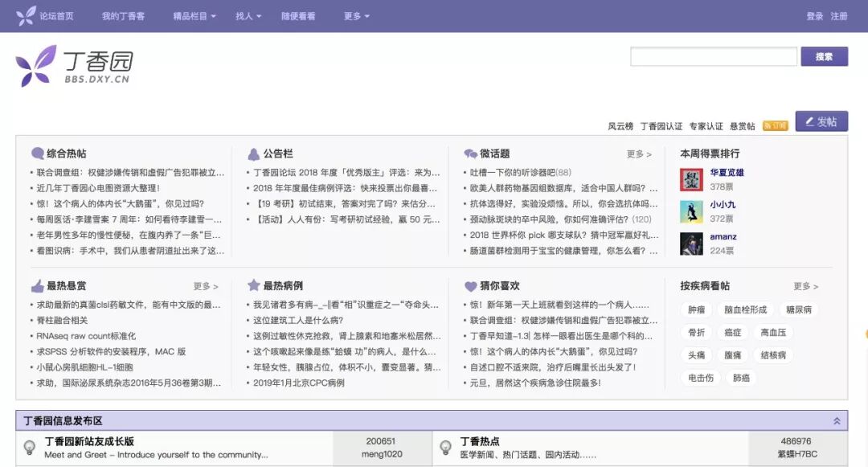Open post 脊柱融合相关
This screenshot has height=467, width=868.
tap(62, 321)
